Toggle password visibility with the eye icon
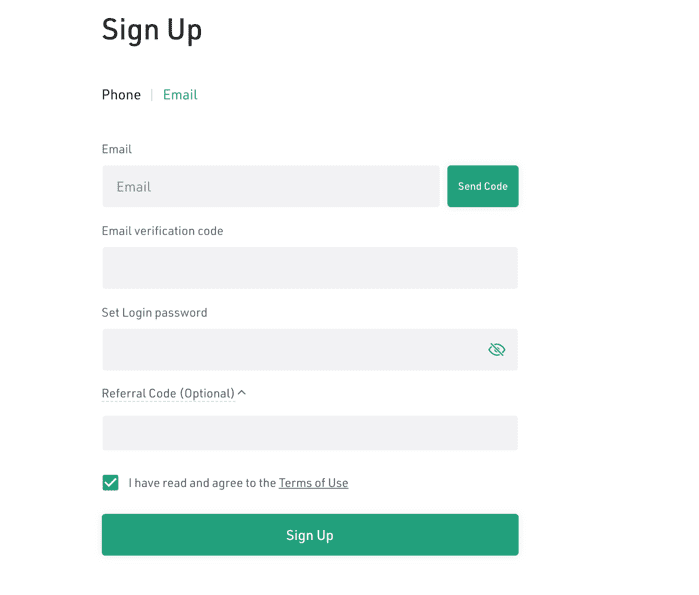The height and width of the screenshot is (595, 699). (497, 350)
